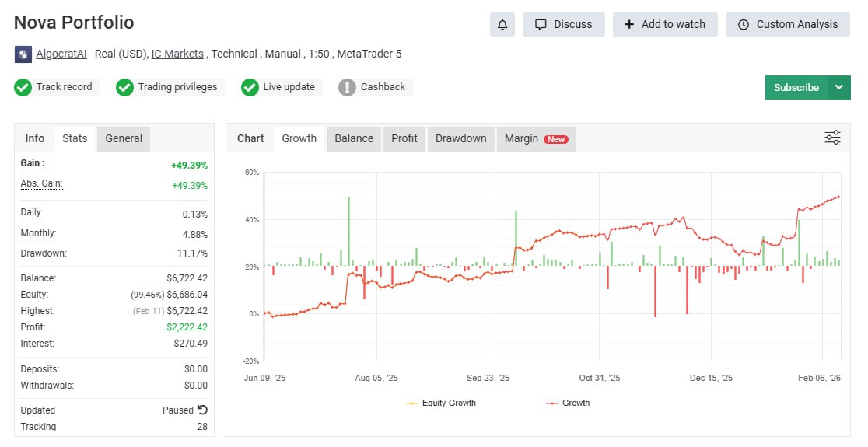The image size is (868, 447).
Task: Toggle Equity Growth series in legend
Action: pyautogui.click(x=441, y=403)
